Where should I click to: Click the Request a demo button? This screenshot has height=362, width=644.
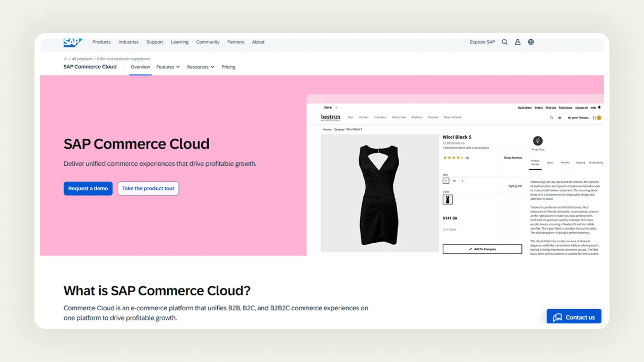88,188
